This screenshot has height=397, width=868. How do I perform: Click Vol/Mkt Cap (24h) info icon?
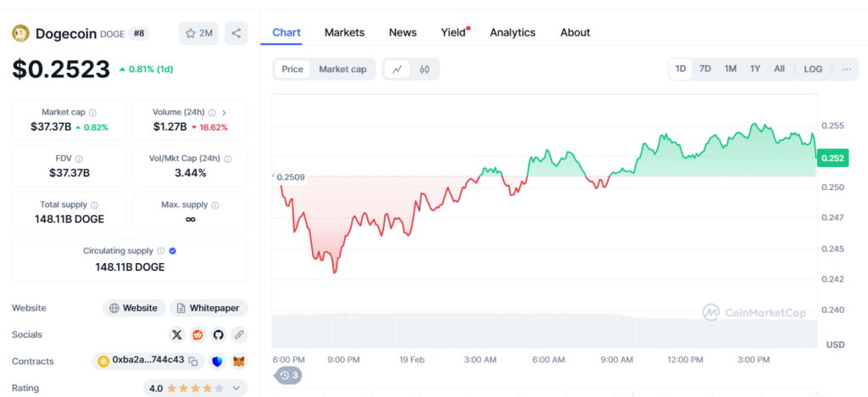pos(228,159)
